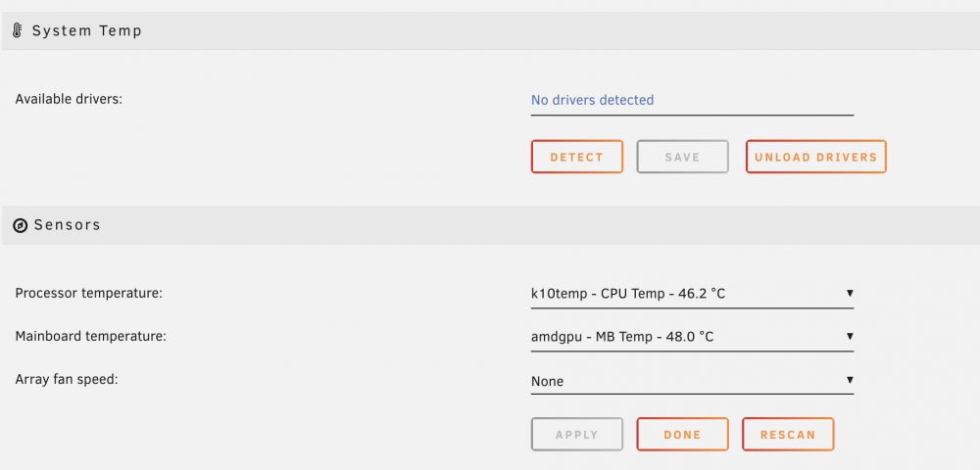Click the Array fan speed label
980x470 pixels.
67,380
